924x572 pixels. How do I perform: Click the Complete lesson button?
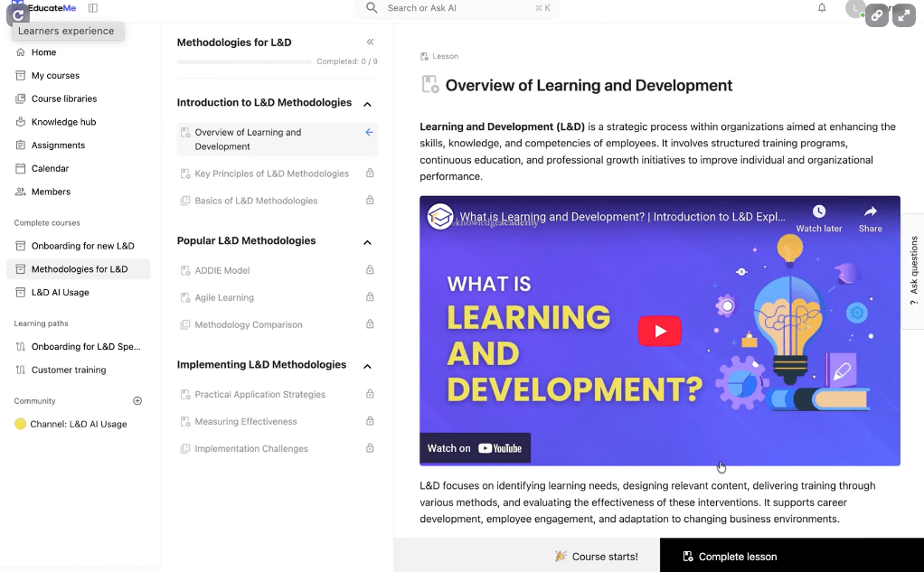pyautogui.click(x=730, y=557)
